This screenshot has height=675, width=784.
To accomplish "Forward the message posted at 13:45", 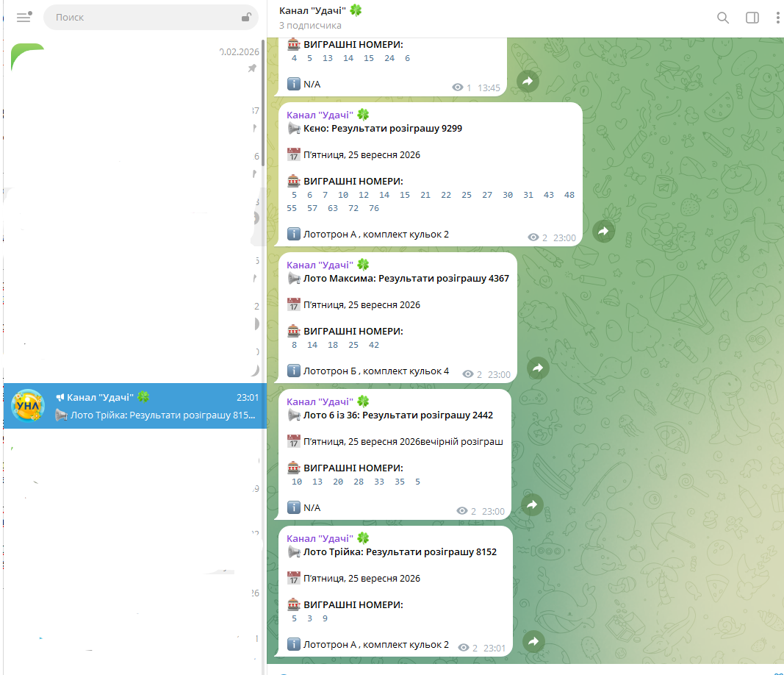I will point(528,81).
